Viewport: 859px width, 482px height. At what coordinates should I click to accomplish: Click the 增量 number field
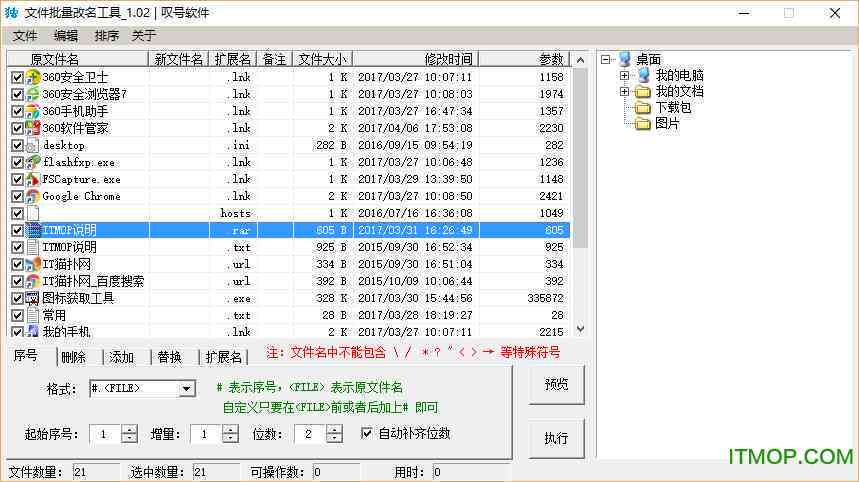point(207,434)
